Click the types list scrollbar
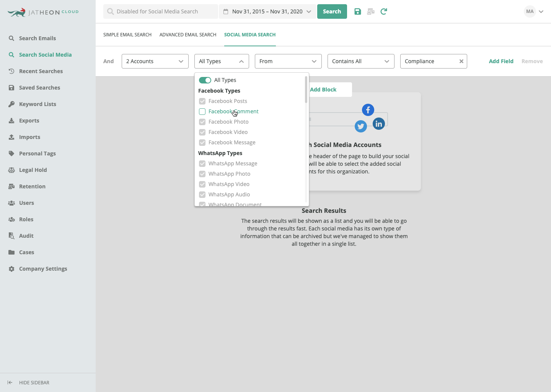This screenshot has height=392, width=551. point(306,90)
